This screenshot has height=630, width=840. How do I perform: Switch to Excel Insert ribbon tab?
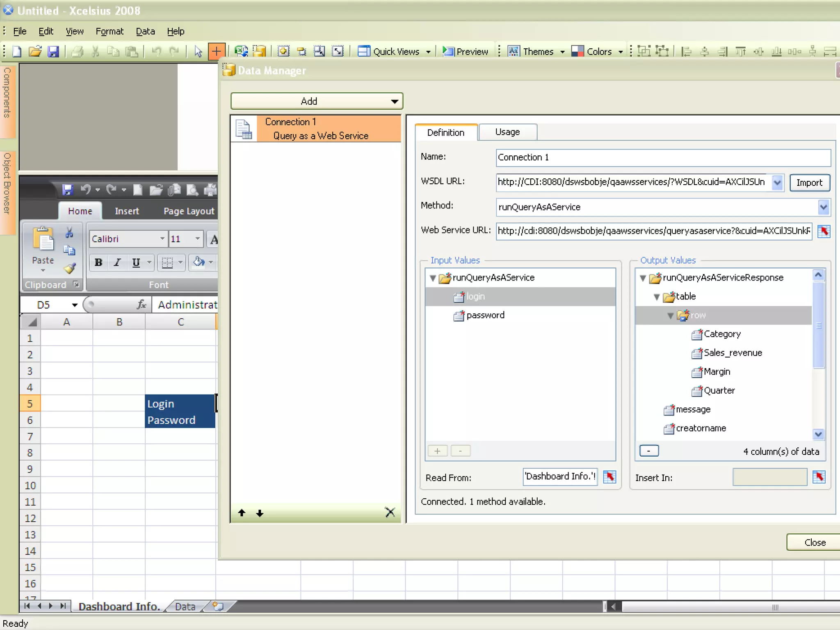[127, 211]
